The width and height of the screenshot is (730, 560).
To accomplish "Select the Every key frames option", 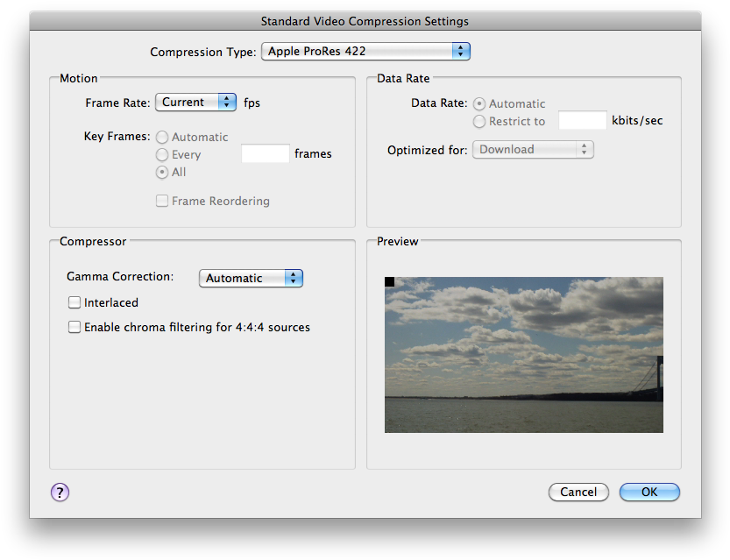I will pos(161,154).
